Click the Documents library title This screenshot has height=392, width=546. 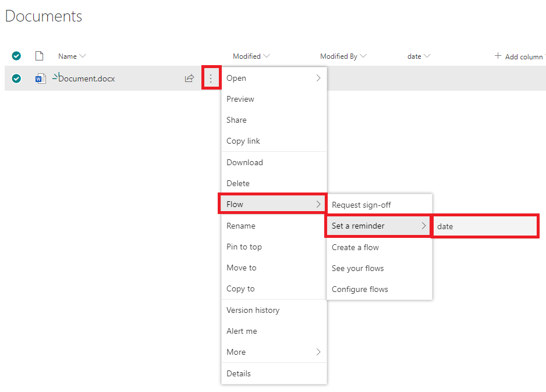44,16
